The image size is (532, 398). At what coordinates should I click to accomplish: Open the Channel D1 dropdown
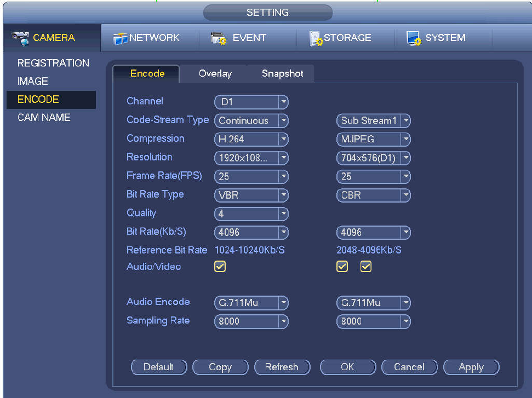(251, 102)
